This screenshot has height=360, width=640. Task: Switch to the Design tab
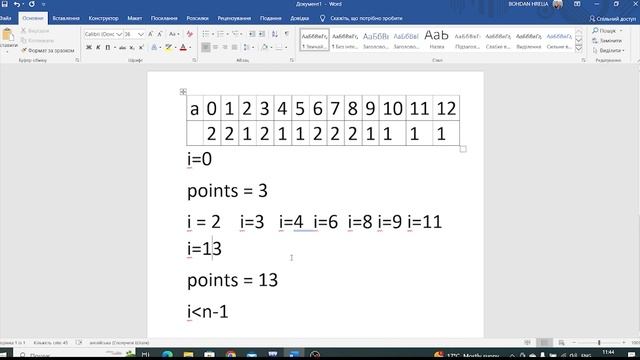(103, 18)
